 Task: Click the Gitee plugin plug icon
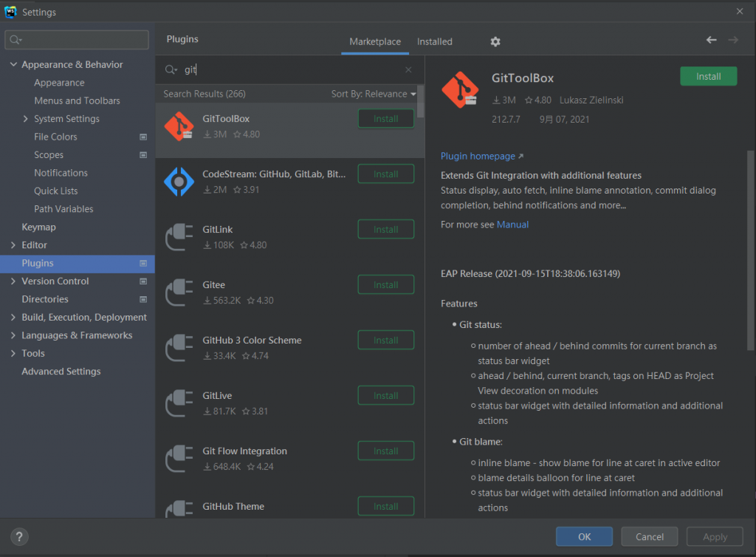coord(179,293)
